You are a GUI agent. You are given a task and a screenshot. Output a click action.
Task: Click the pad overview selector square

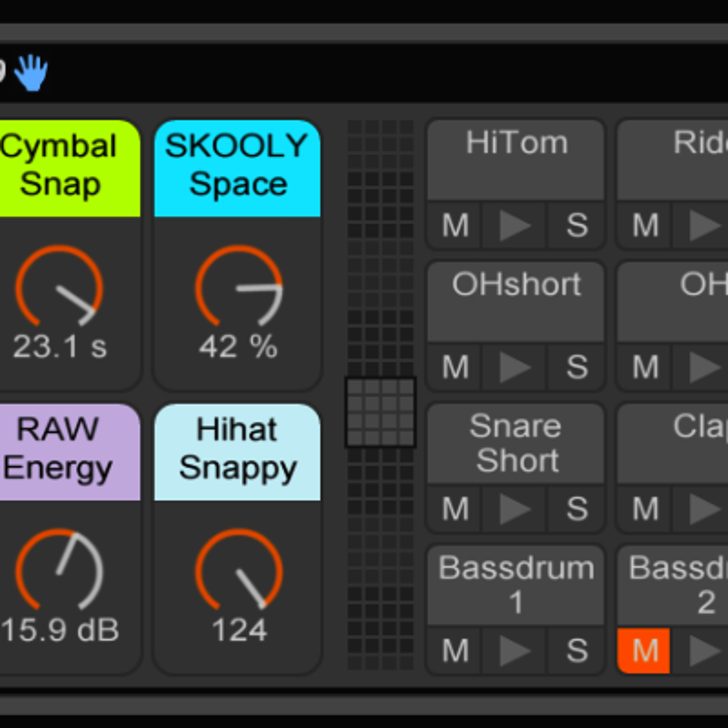(380, 412)
